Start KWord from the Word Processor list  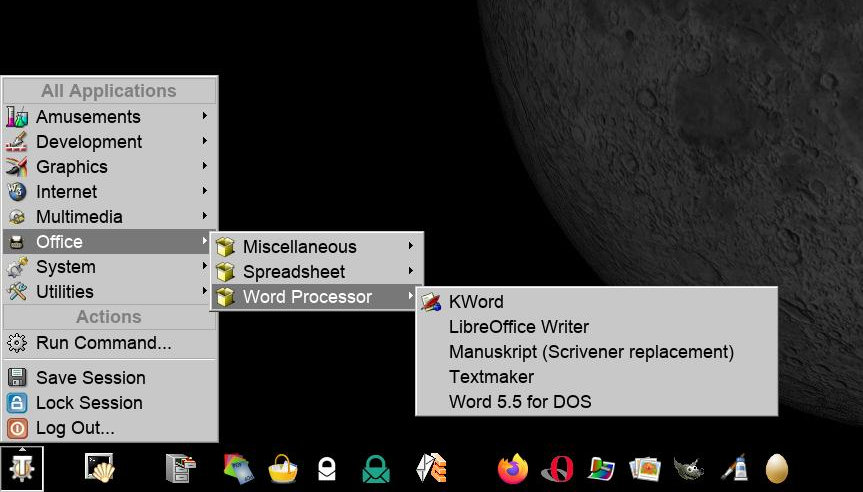click(x=597, y=302)
